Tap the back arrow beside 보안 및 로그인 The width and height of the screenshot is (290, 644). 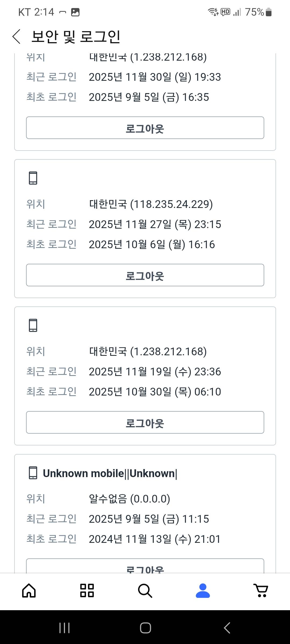(x=17, y=36)
